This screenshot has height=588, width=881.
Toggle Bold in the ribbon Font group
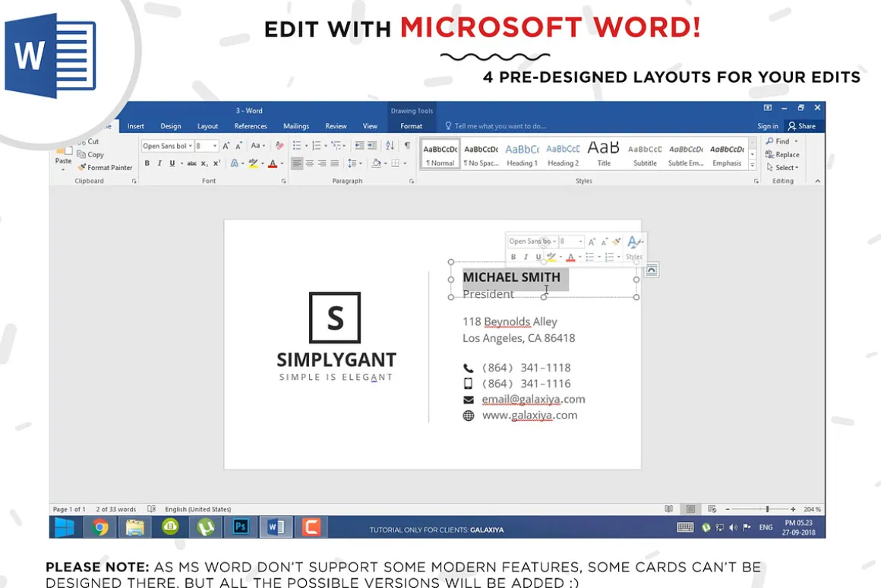[x=147, y=163]
